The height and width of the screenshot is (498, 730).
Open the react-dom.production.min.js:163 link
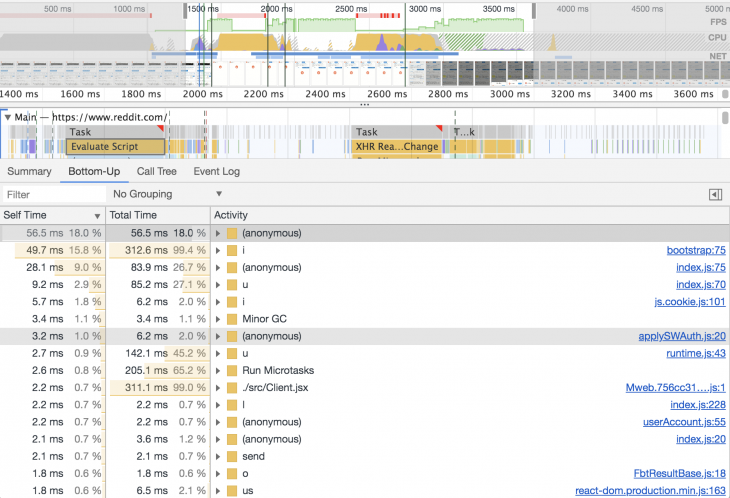(x=650, y=491)
